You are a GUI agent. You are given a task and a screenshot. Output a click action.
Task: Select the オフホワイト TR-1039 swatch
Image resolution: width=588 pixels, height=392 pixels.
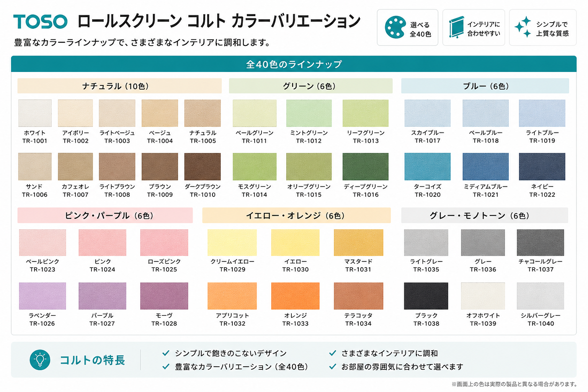pos(483,296)
